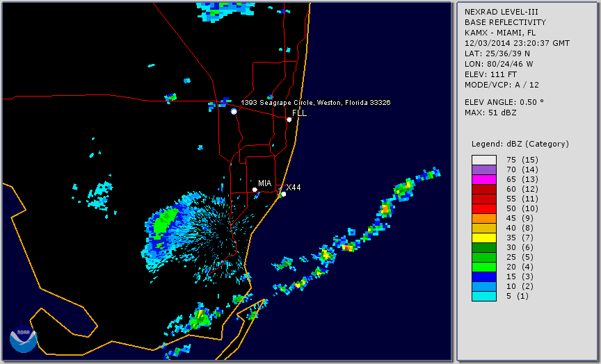Select the 35 dBZ yellow legend swatch
This screenshot has height=364, width=601.
coord(484,238)
